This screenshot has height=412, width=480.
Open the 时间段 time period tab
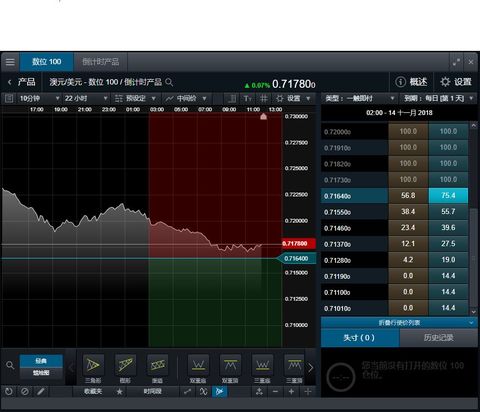click(x=152, y=391)
